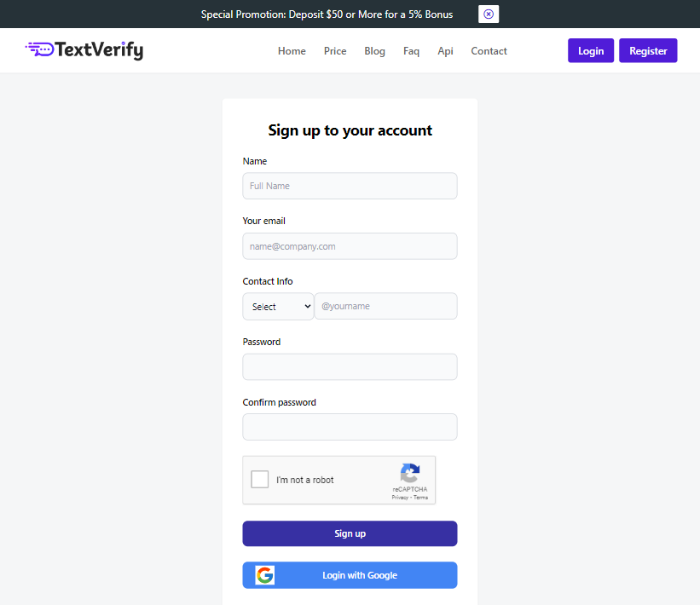This screenshot has width=700, height=605.
Task: Submit the form with Sign up
Action: coord(350,533)
